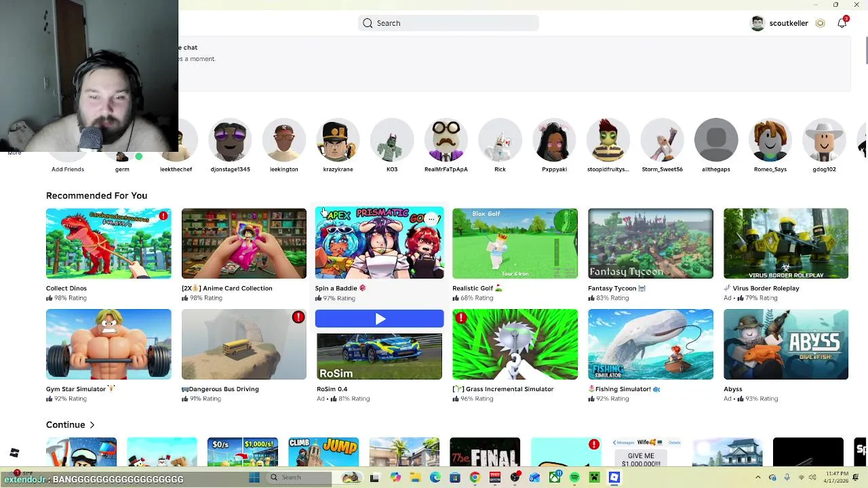Open the Robux icon next to scoutkeller
The height and width of the screenshot is (488, 868).
(x=820, y=23)
